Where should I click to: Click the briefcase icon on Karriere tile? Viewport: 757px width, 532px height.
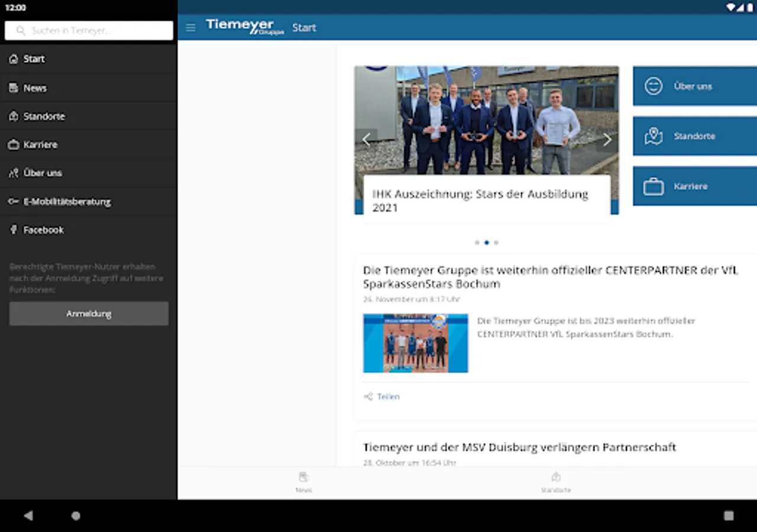click(x=654, y=186)
